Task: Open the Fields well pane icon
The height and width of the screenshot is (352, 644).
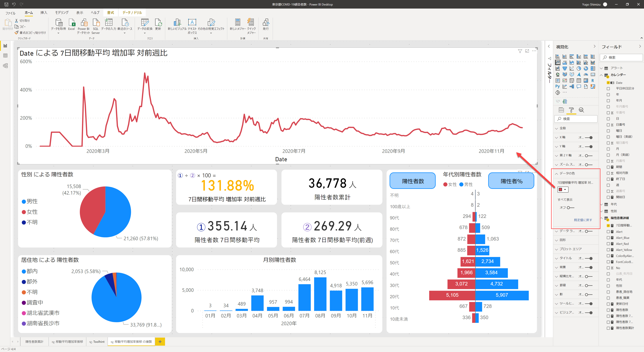Action: pyautogui.click(x=561, y=110)
